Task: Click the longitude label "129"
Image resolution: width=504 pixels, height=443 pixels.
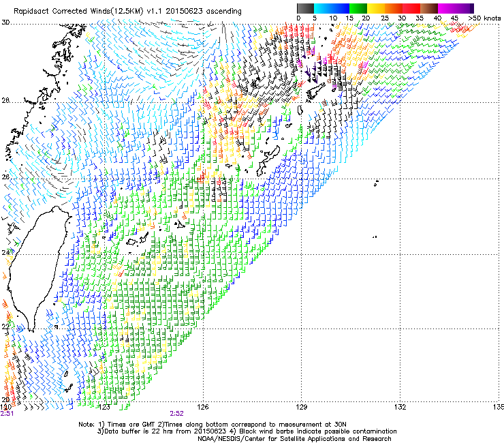Action: 302,407
